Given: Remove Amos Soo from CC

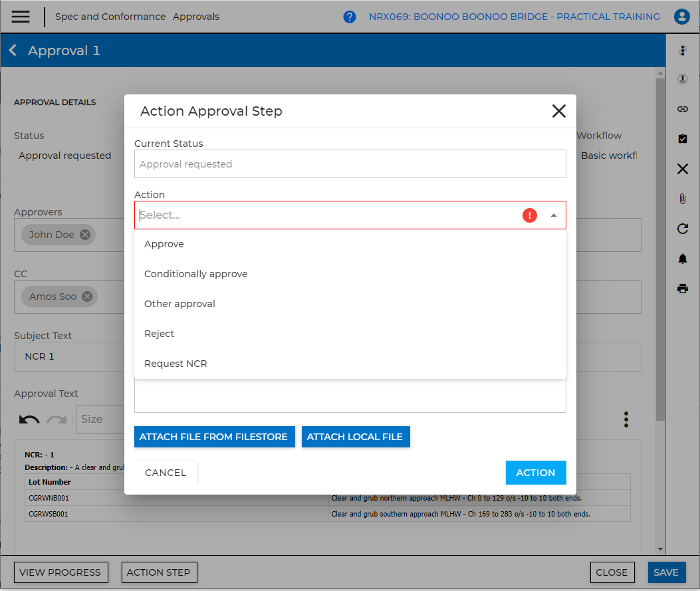Looking at the screenshot, I should 87,296.
